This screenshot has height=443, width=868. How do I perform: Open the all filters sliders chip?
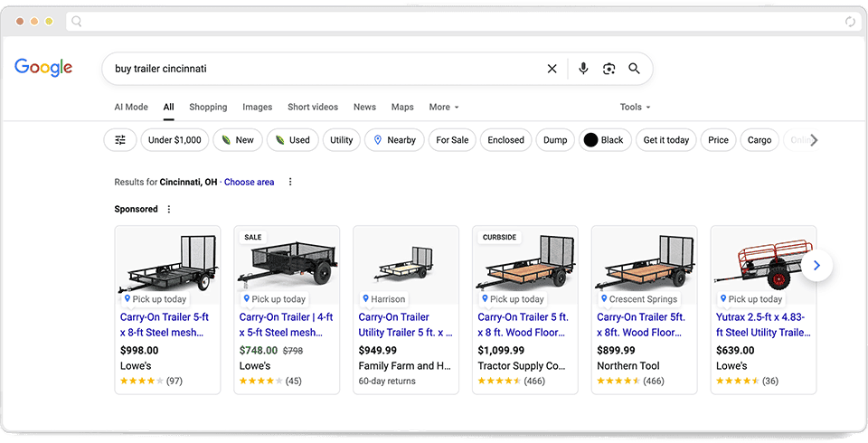120,140
